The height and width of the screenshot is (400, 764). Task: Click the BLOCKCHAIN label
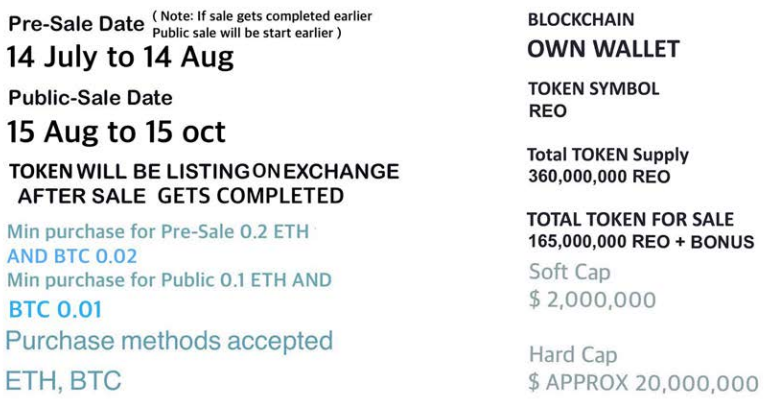pyautogui.click(x=581, y=19)
